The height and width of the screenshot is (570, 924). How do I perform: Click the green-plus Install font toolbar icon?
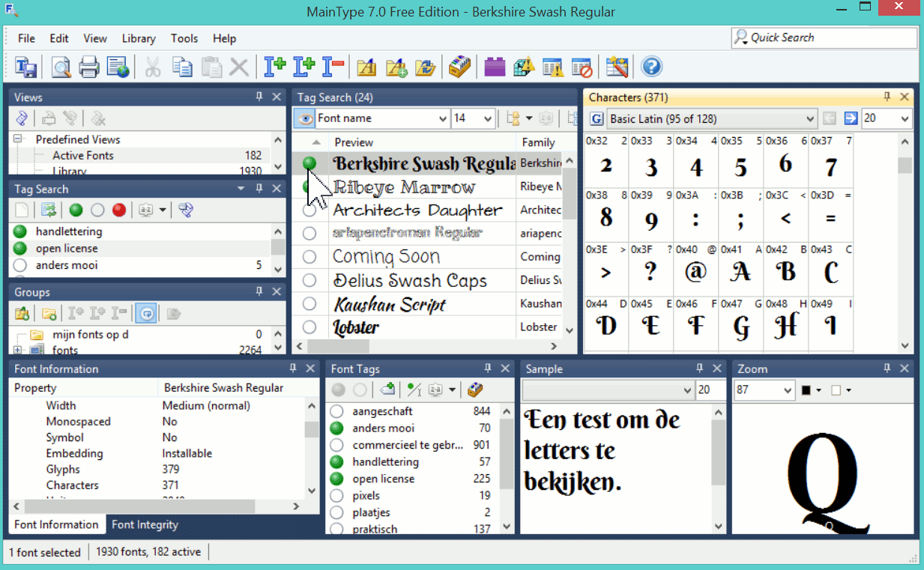(x=275, y=67)
